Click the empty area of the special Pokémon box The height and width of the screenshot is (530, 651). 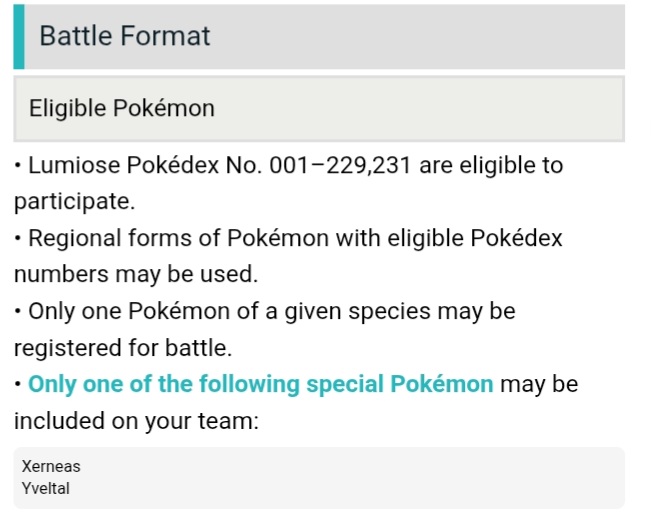pos(350,478)
